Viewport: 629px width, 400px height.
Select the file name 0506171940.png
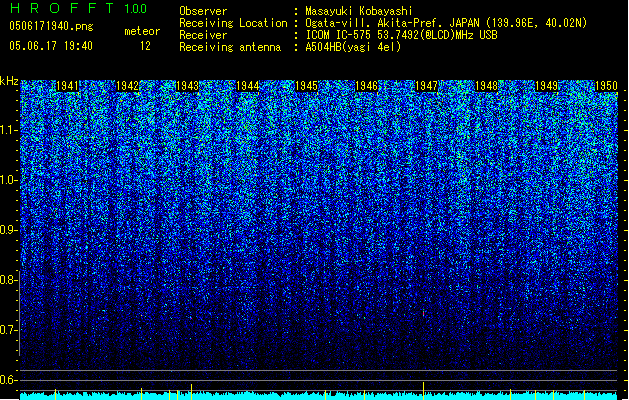(x=51, y=26)
